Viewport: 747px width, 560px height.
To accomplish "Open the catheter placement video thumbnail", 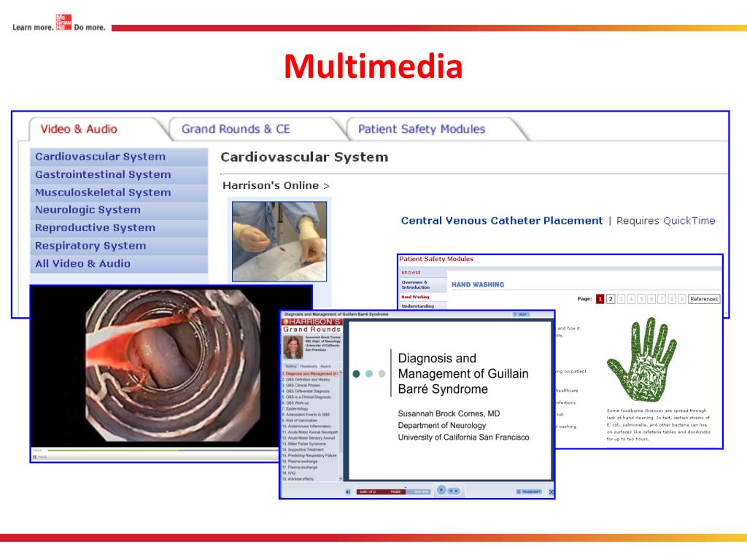I will click(x=279, y=241).
